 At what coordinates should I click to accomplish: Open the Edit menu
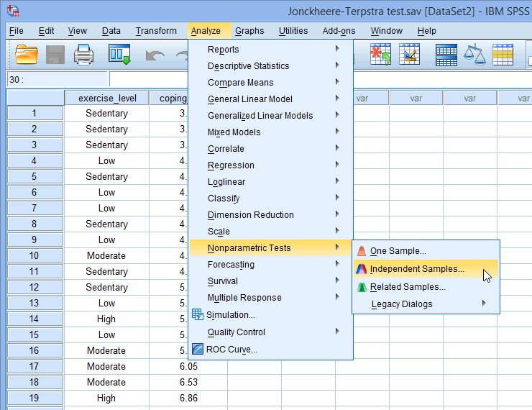tap(46, 31)
